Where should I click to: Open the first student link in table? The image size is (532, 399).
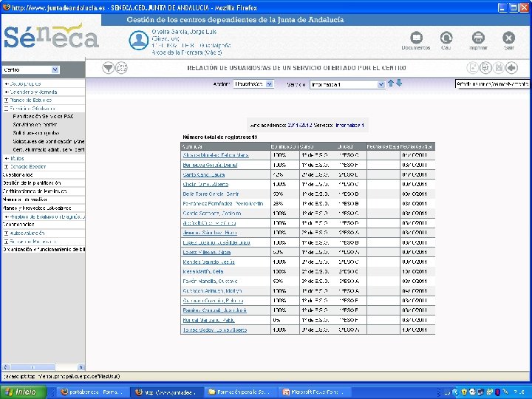[x=216, y=155]
